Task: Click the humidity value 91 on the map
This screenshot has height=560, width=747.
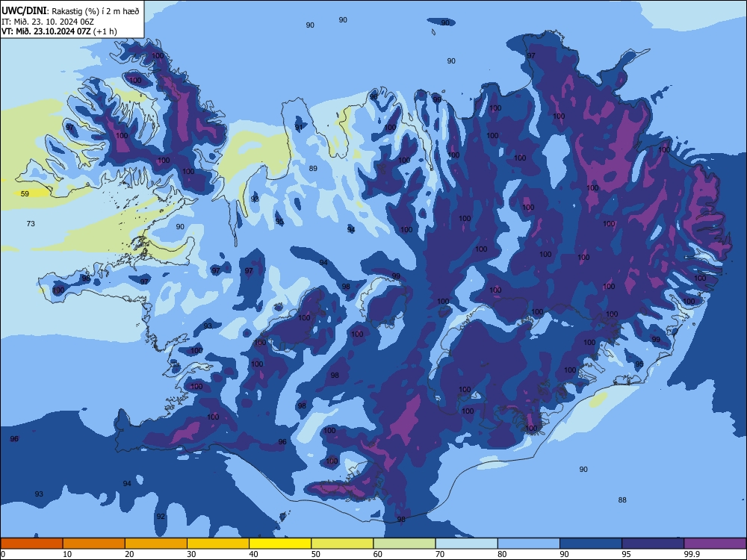Action: point(299,127)
